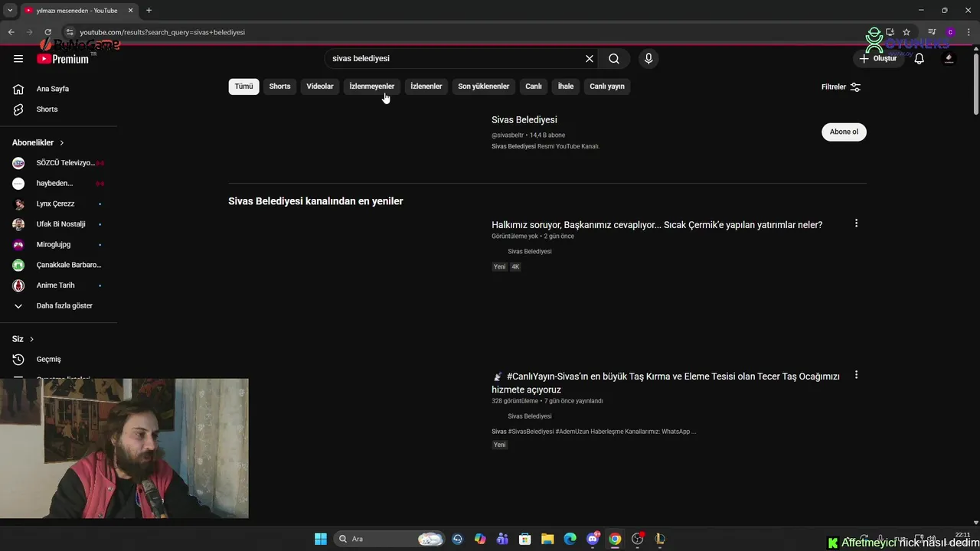Go back with the browser back arrow

[x=11, y=32]
